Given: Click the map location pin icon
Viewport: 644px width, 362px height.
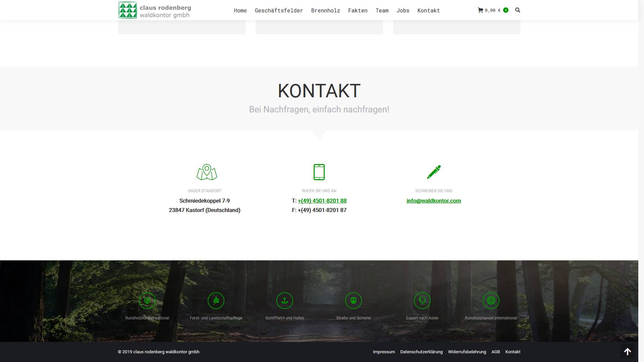Looking at the screenshot, I should point(207,172).
